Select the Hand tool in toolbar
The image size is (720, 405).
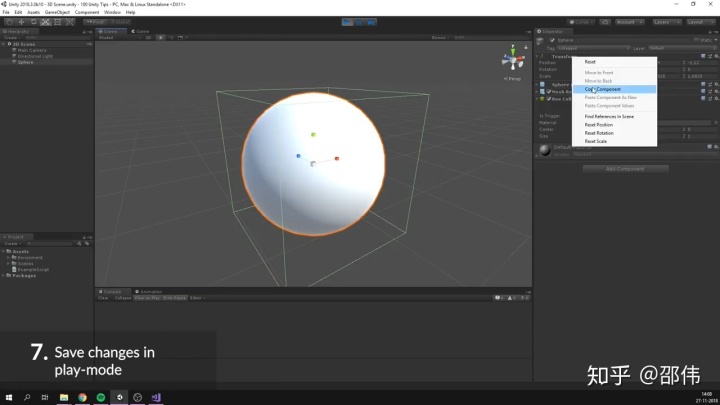[9, 22]
